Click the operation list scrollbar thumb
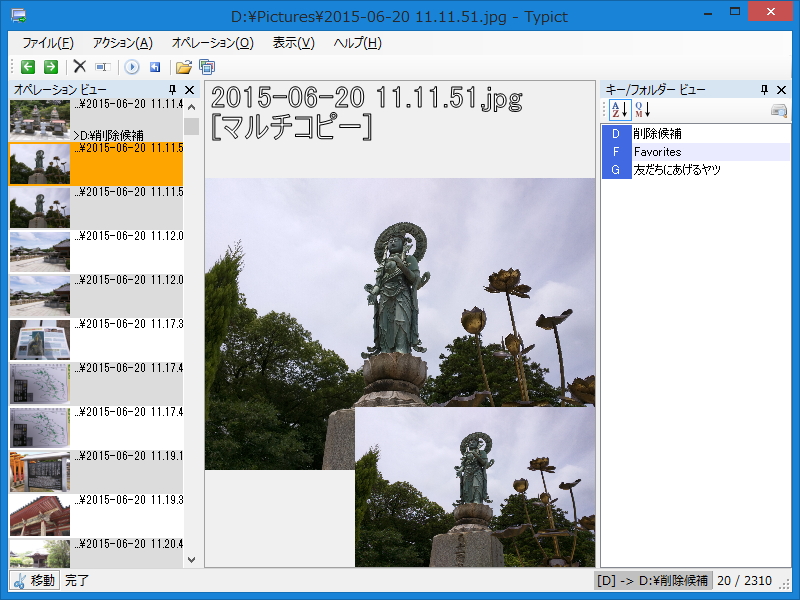Viewport: 800px width, 600px height. click(191, 127)
